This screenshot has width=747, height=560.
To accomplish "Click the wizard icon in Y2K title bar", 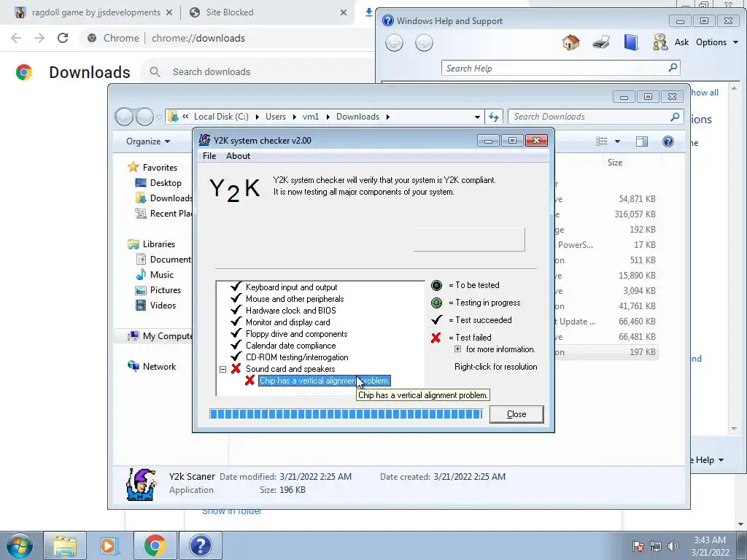I will tap(204, 140).
